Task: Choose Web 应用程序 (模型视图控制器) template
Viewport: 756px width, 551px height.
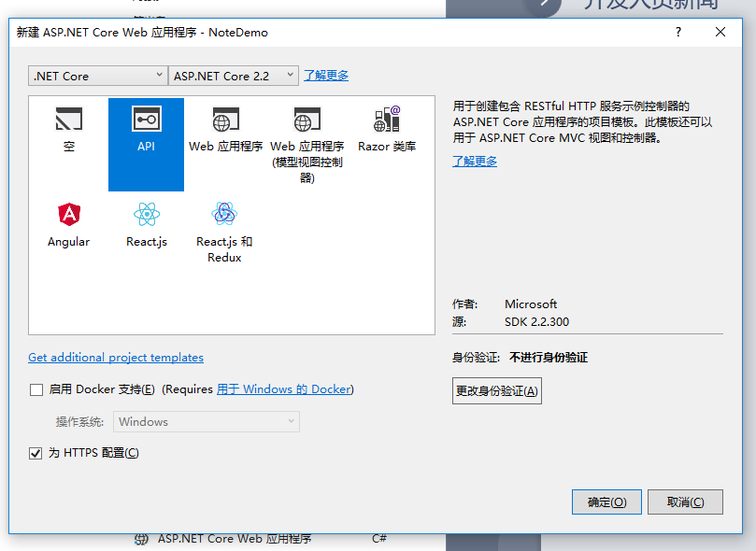Action: pyautogui.click(x=307, y=145)
